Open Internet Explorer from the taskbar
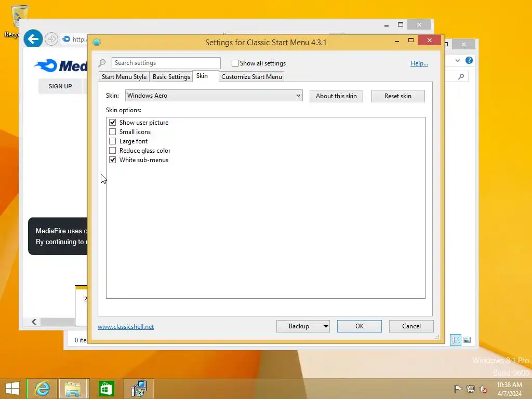The width and height of the screenshot is (532, 399). coord(42,389)
